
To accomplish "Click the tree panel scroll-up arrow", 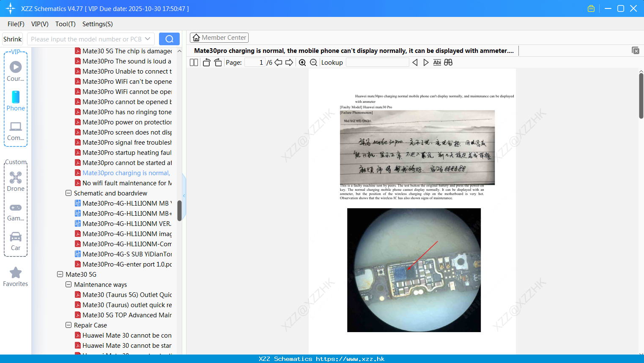I will (179, 51).
